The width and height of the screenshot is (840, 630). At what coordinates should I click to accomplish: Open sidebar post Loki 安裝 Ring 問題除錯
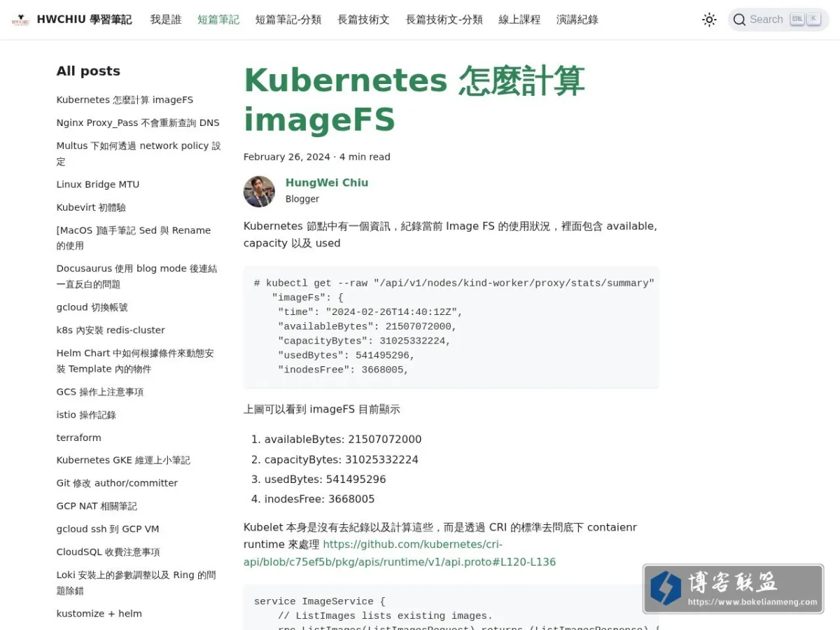point(136,583)
